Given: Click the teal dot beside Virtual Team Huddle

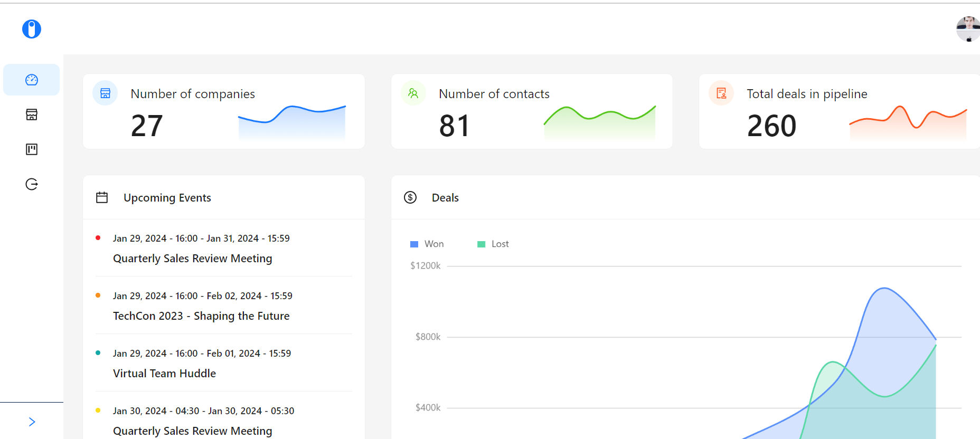Looking at the screenshot, I should (98, 353).
